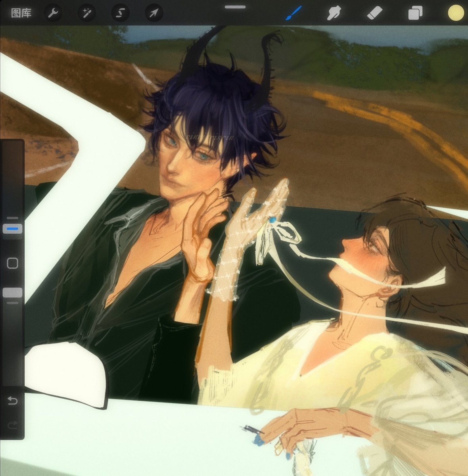Open the yellow active color swatch

(456, 13)
